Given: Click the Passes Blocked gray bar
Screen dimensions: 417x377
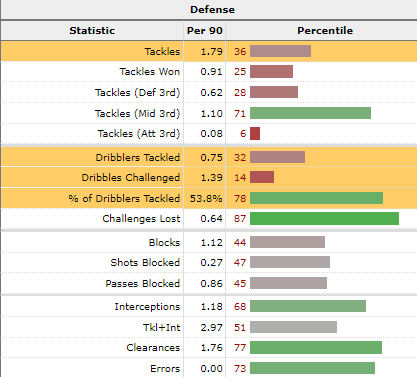Looking at the screenshot, I should click(x=288, y=283).
